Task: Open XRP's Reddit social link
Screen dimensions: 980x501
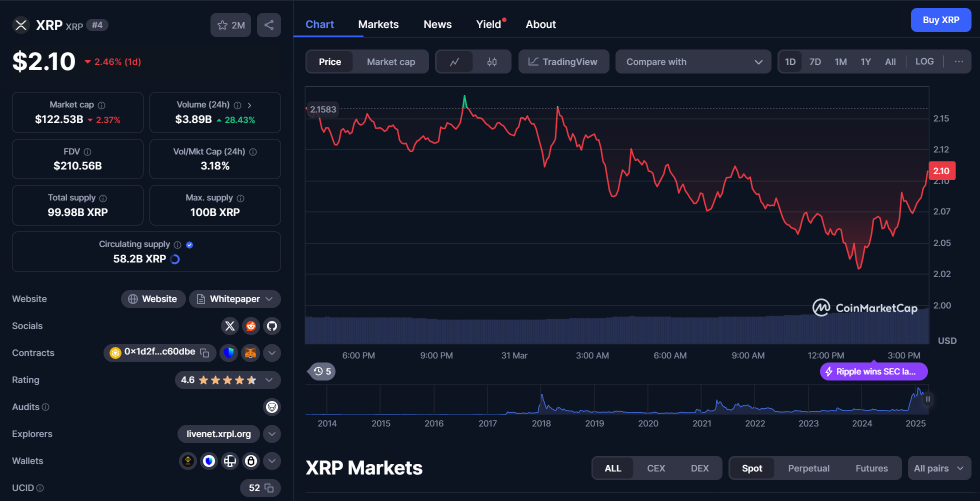Action: click(251, 326)
